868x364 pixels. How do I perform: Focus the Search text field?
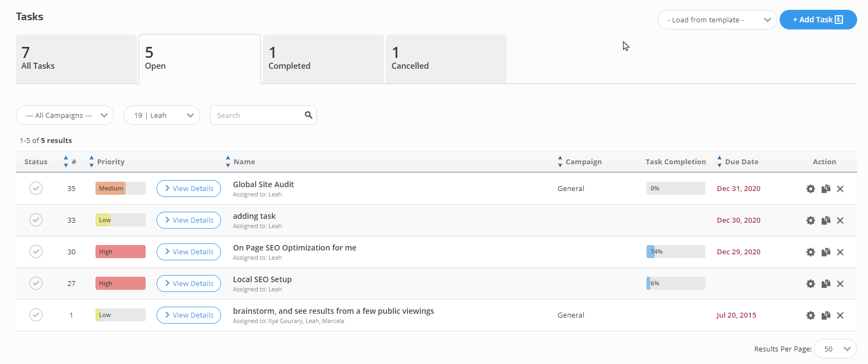point(258,115)
